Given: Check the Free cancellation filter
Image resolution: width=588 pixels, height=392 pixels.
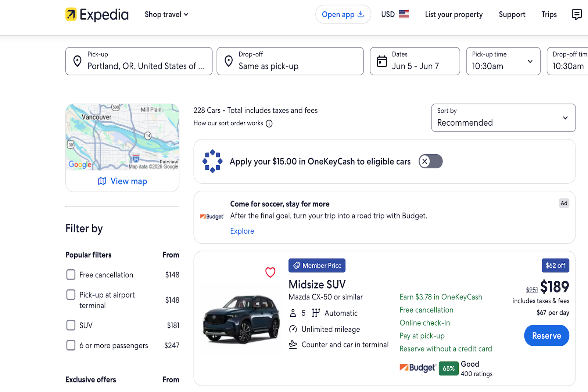Looking at the screenshot, I should pos(71,274).
